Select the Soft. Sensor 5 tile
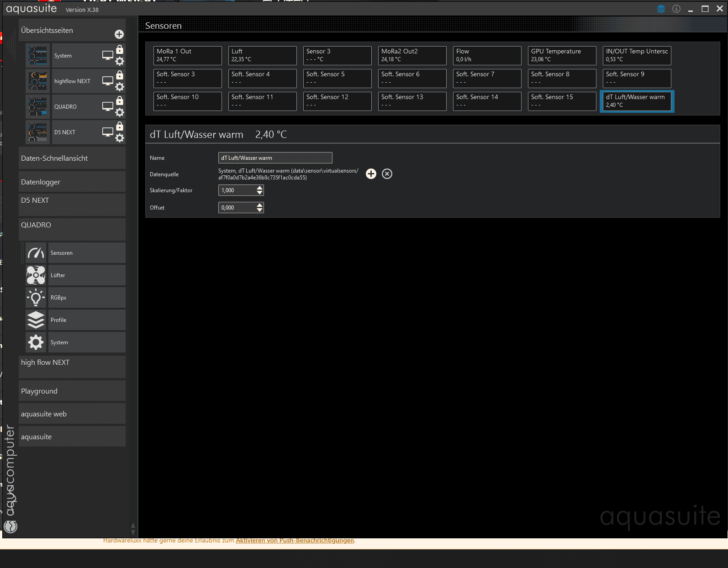 click(338, 78)
